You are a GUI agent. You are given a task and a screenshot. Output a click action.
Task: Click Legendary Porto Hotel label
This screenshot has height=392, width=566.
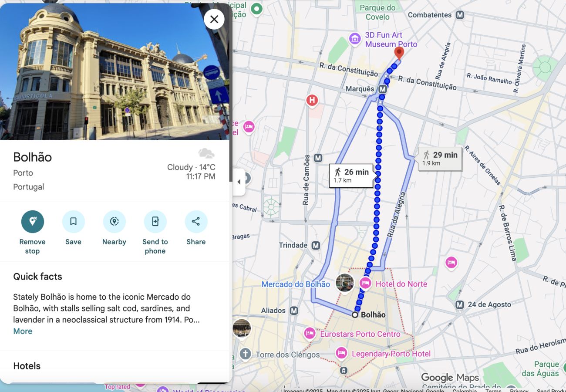point(391,354)
